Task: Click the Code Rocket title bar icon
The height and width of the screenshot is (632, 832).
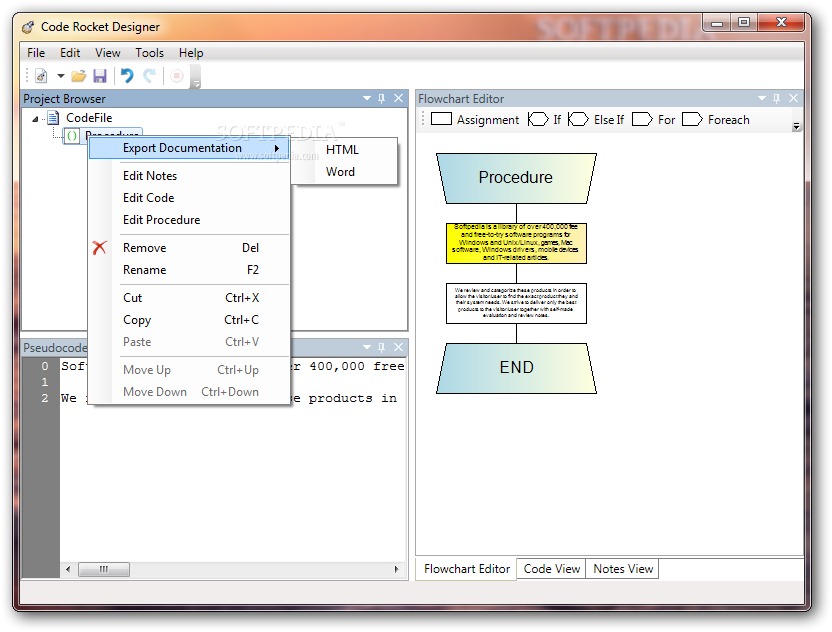Action: point(29,27)
